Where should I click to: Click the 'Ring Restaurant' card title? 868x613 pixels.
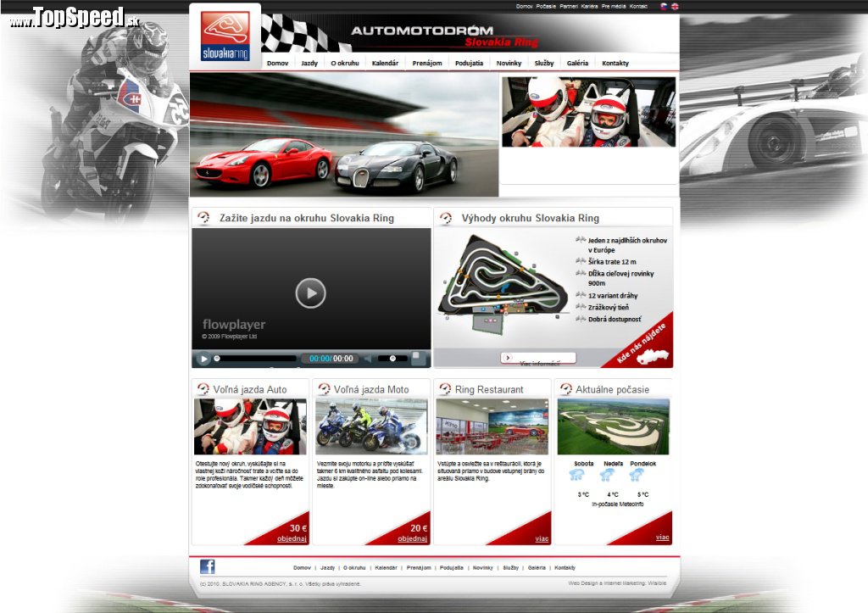pos(489,390)
